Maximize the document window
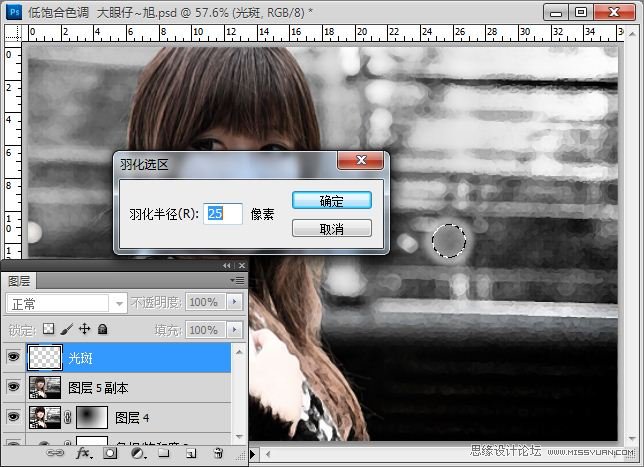The height and width of the screenshot is (467, 644). (581, 12)
